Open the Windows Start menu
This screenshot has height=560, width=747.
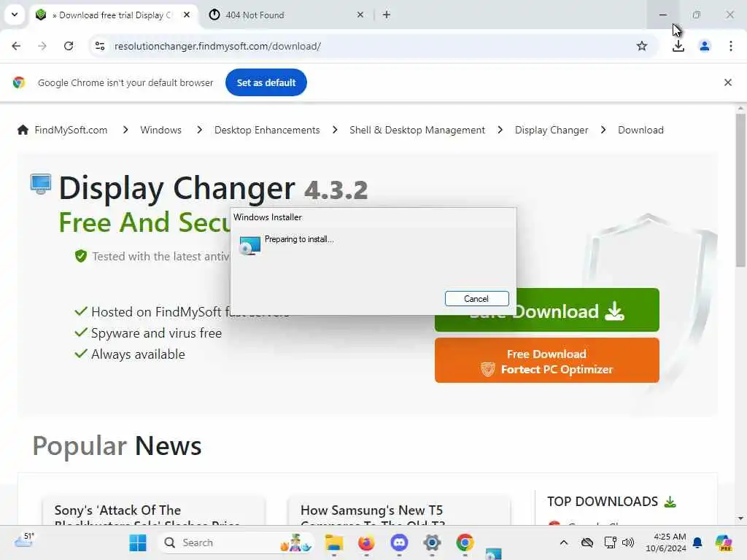click(138, 542)
